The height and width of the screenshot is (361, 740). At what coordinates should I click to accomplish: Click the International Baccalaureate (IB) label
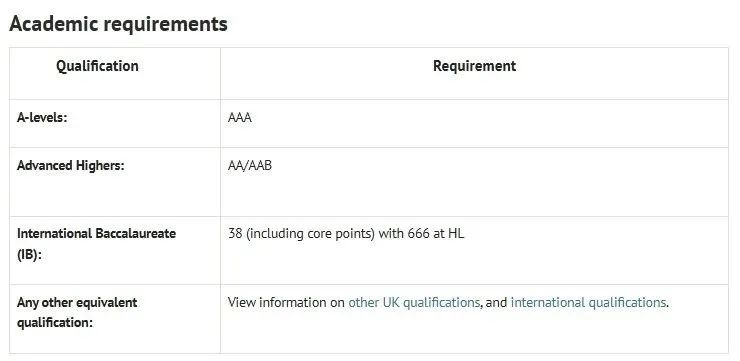pyautogui.click(x=96, y=244)
